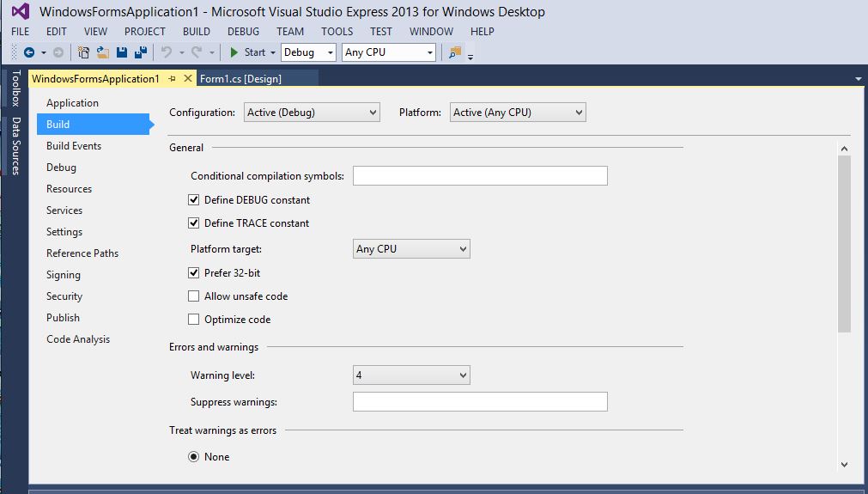
Task: Select the Publish properties page
Action: (64, 318)
